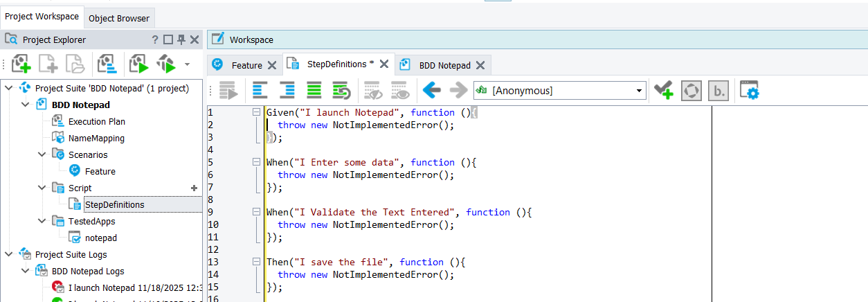This screenshot has height=302, width=868.
Task: Click the first grayed-out eye toolbar icon
Action: (x=373, y=90)
